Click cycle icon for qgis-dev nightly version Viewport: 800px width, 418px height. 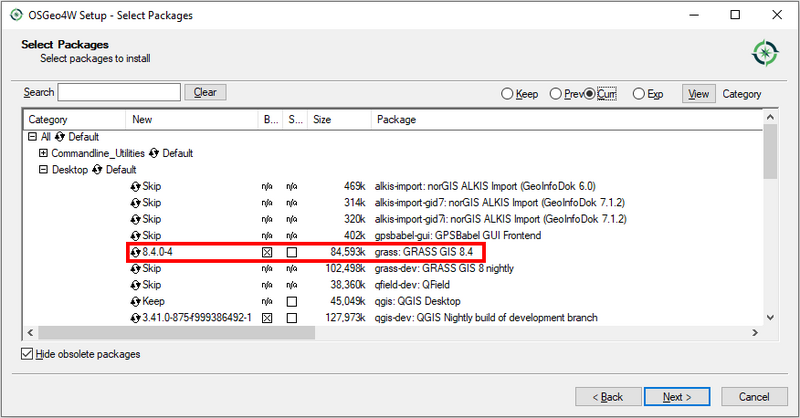[x=136, y=318]
